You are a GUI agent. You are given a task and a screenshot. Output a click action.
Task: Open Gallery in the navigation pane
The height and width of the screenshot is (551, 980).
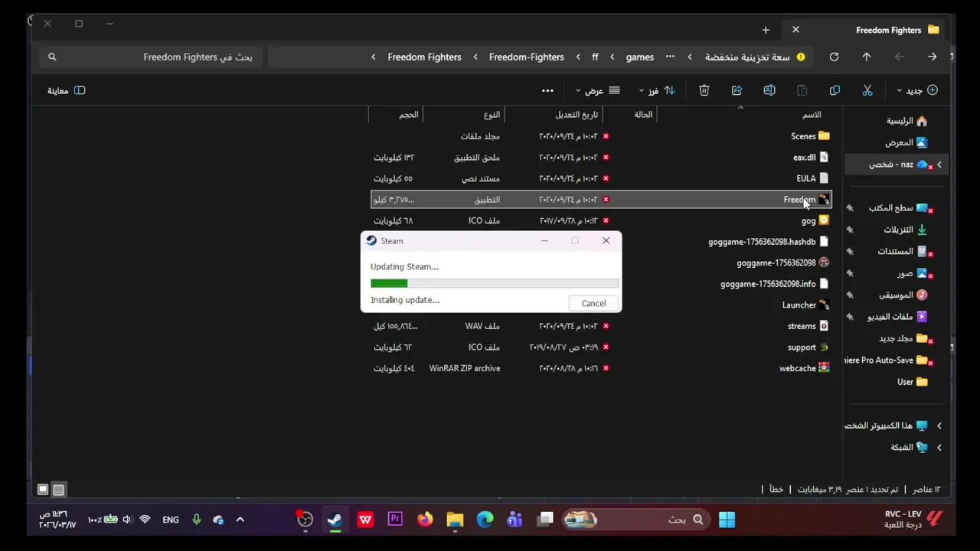click(x=906, y=142)
